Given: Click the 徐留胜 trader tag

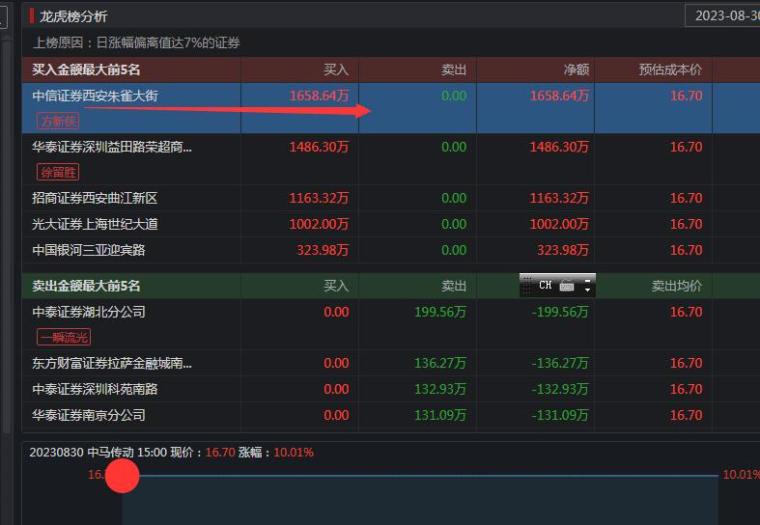Looking at the screenshot, I should click(x=58, y=172).
